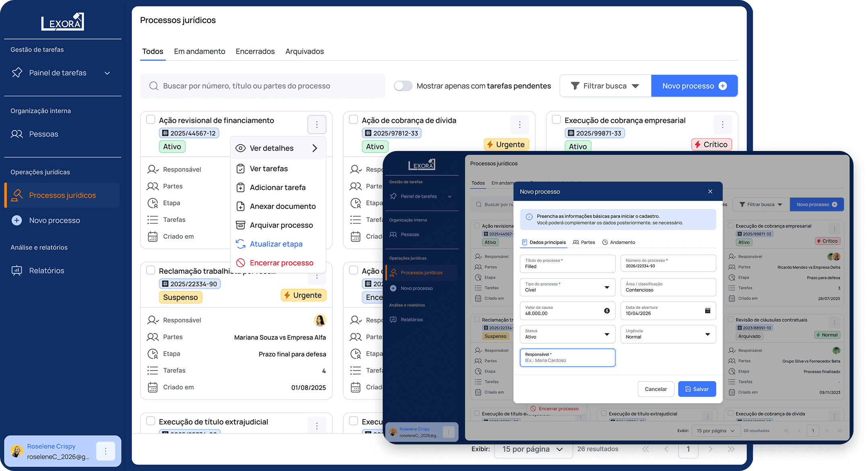Check Execução de cobrança de dívida checkbox in overlay
The height and width of the screenshot is (471, 868).
(730, 413)
